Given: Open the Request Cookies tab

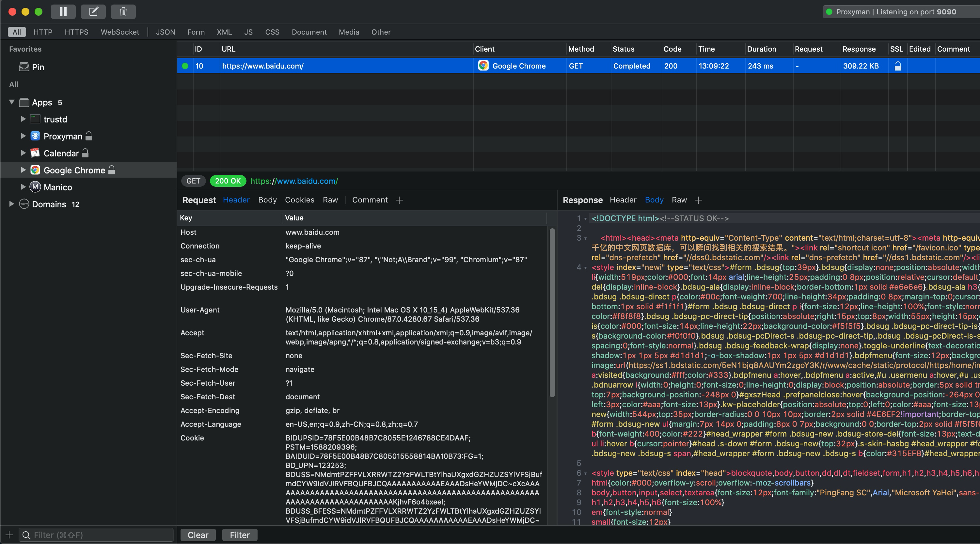Looking at the screenshot, I should click(x=300, y=200).
